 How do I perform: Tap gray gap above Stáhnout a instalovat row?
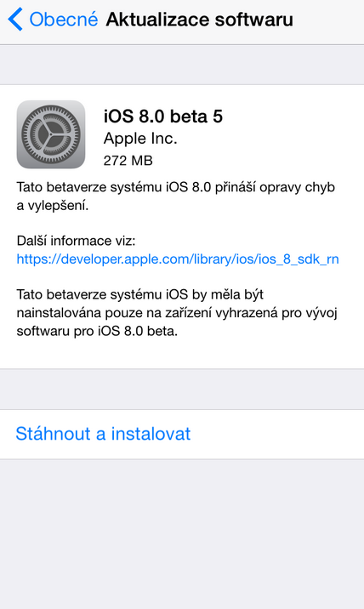pos(182,389)
